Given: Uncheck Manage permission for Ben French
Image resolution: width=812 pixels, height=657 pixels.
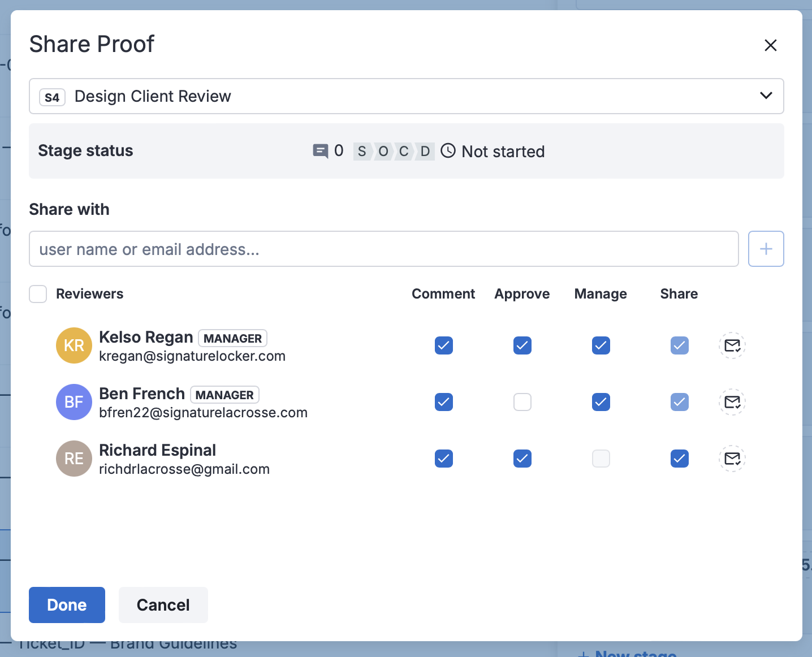Looking at the screenshot, I should coord(601,402).
